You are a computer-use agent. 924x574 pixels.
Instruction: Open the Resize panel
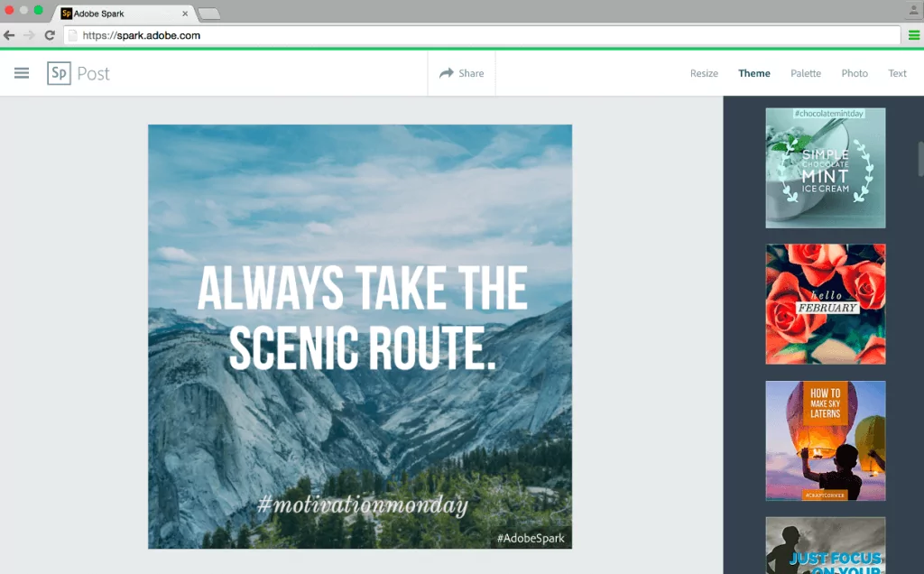point(704,73)
